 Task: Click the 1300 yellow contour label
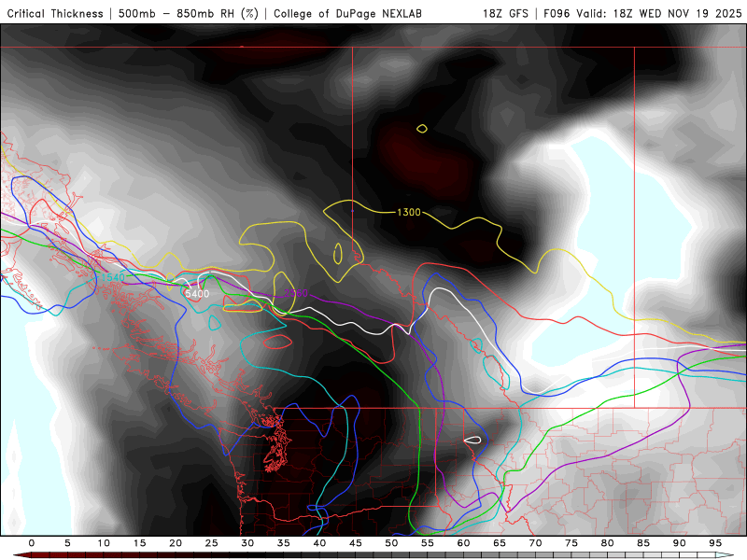[409, 213]
